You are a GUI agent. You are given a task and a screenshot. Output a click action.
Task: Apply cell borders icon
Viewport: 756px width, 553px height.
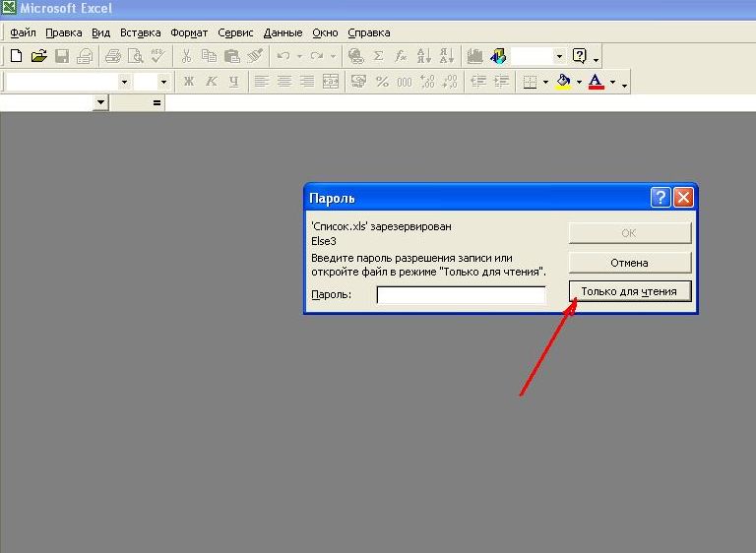point(530,82)
